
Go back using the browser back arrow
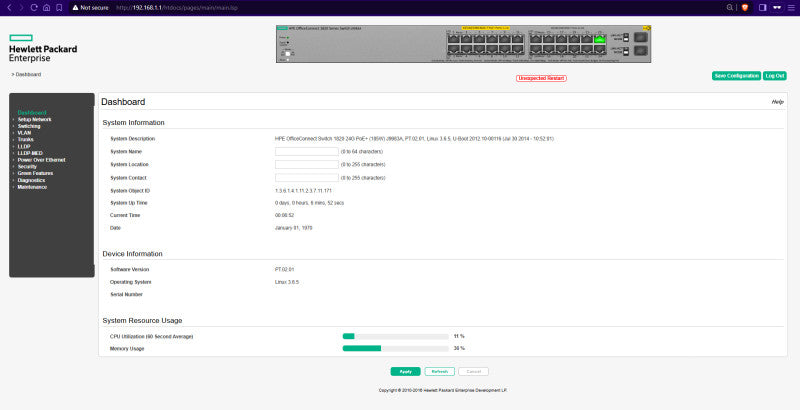[9, 8]
